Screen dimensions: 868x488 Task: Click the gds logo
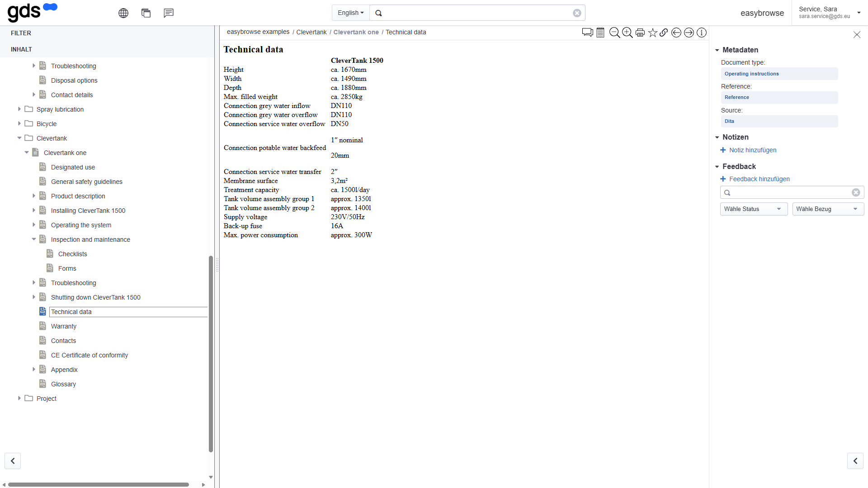click(x=33, y=12)
